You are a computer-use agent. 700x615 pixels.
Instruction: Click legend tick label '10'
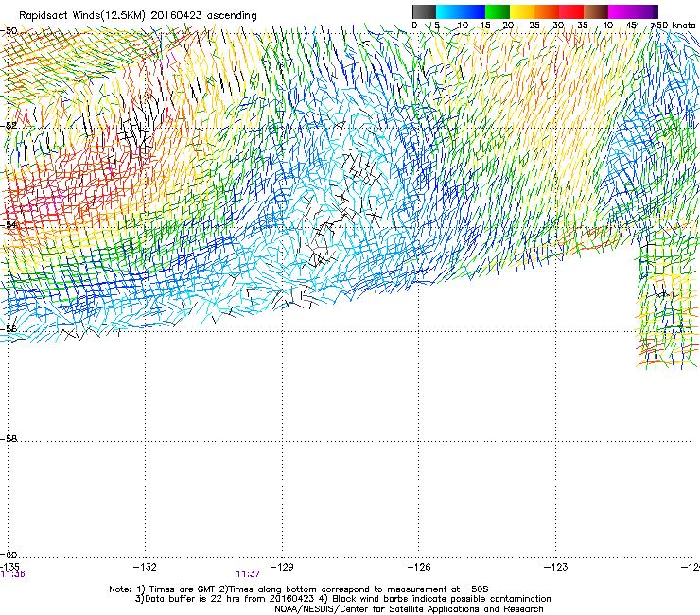click(463, 26)
